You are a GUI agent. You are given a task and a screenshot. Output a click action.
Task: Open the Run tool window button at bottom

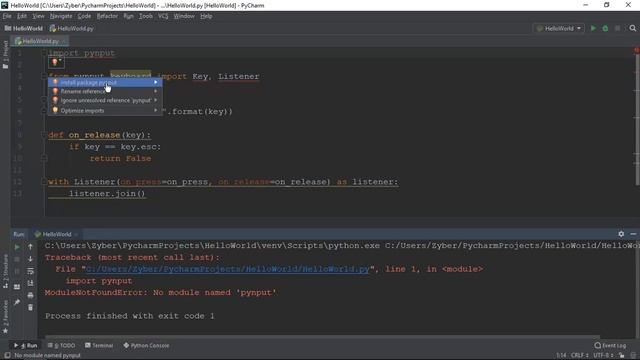tap(26, 345)
